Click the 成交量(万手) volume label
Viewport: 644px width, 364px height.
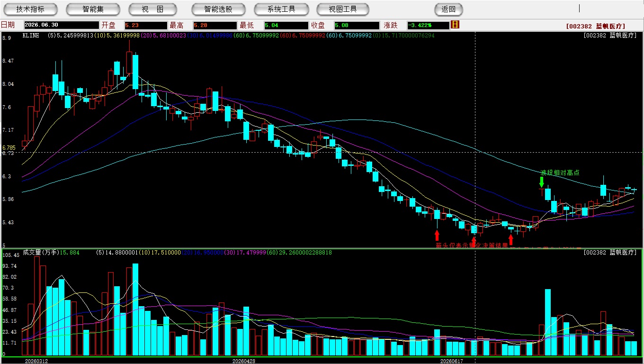click(41, 253)
